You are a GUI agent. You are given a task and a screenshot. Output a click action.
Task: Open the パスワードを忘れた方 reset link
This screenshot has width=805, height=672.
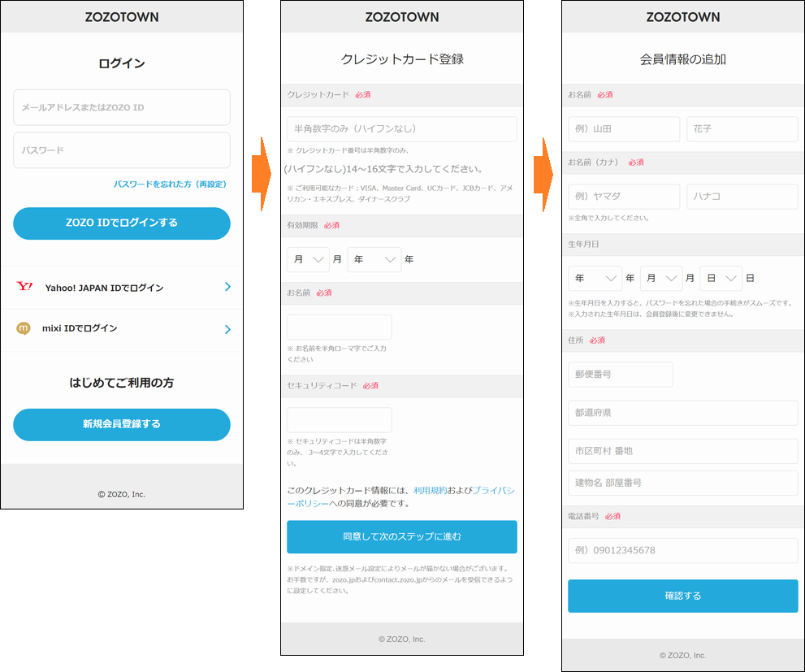(170, 184)
